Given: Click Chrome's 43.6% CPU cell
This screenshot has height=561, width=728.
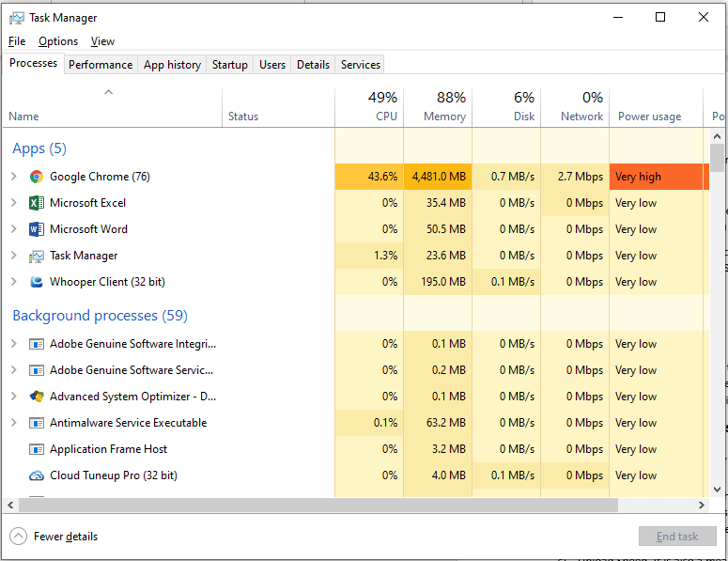Looking at the screenshot, I should pos(369,177).
